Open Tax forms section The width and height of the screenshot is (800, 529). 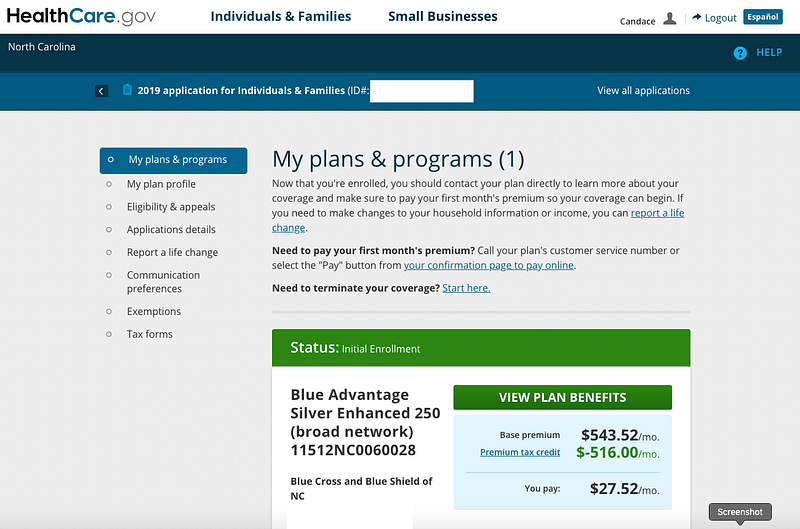coord(149,334)
